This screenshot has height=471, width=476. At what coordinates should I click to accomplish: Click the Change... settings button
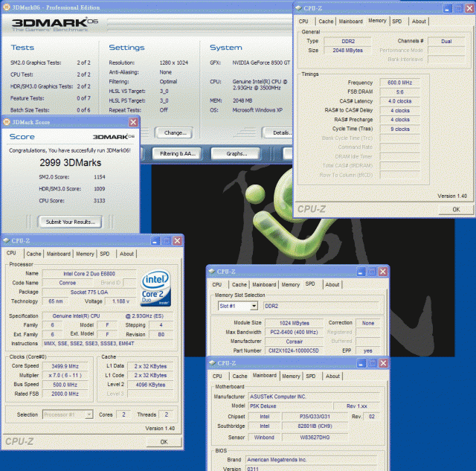(x=173, y=132)
